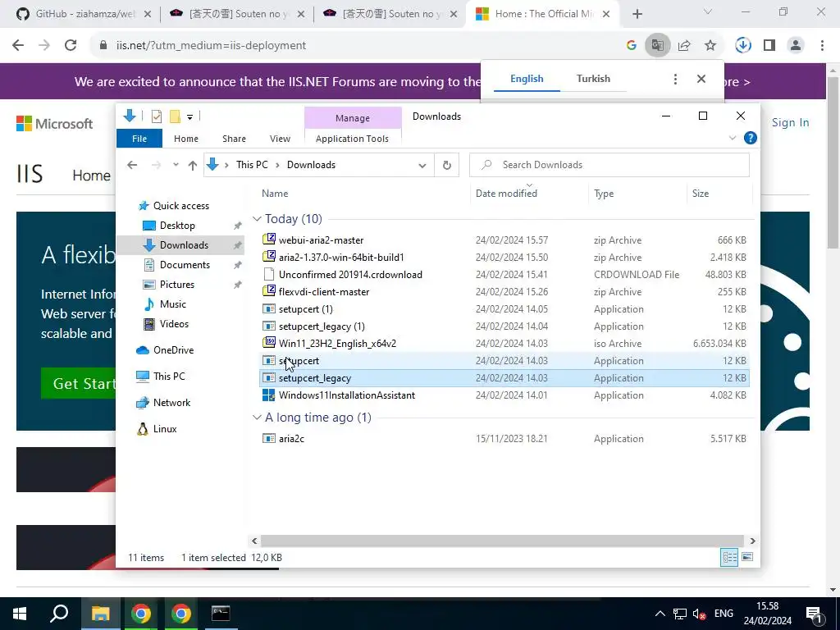Open Customize Quick Access Toolbar dropdown

point(189,116)
